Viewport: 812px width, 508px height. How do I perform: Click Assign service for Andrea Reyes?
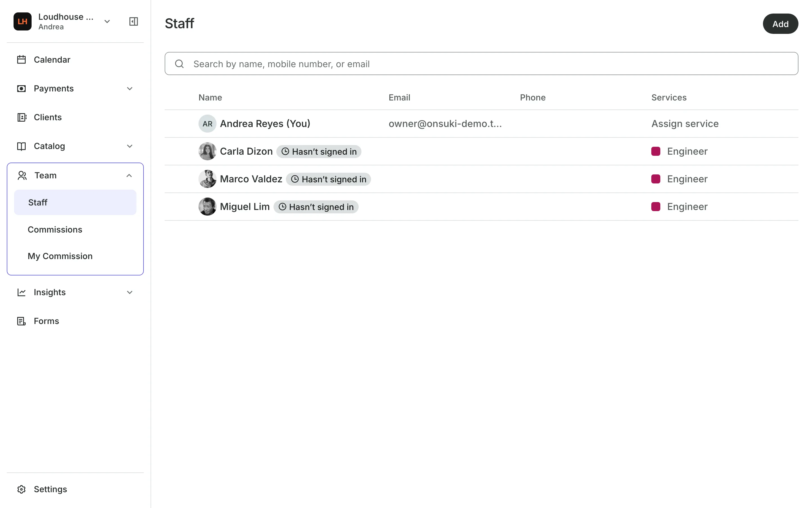click(x=685, y=124)
